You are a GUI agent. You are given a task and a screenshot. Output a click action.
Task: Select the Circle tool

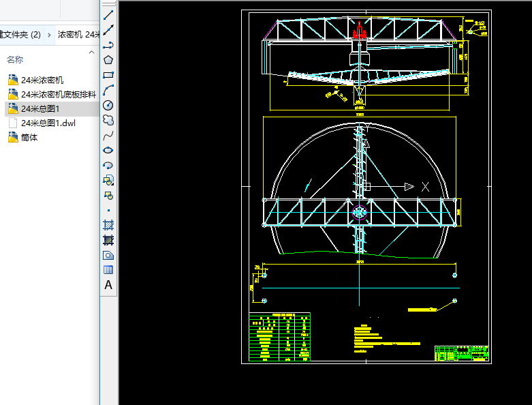pos(108,105)
